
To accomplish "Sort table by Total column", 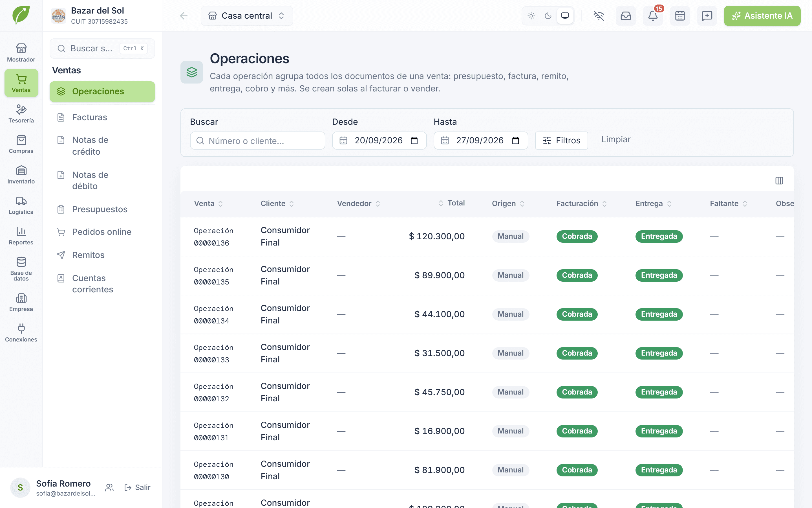I will 451,203.
